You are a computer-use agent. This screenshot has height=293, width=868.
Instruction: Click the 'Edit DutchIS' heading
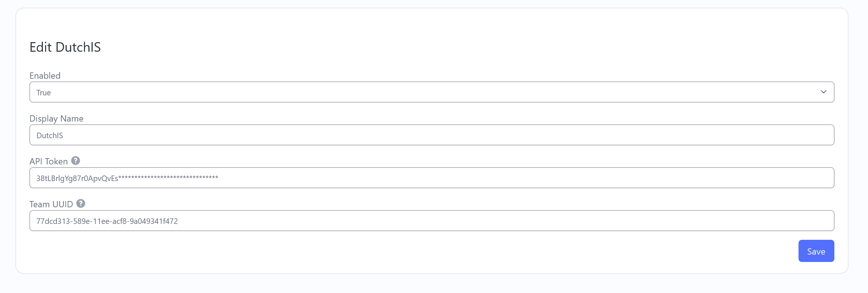65,47
